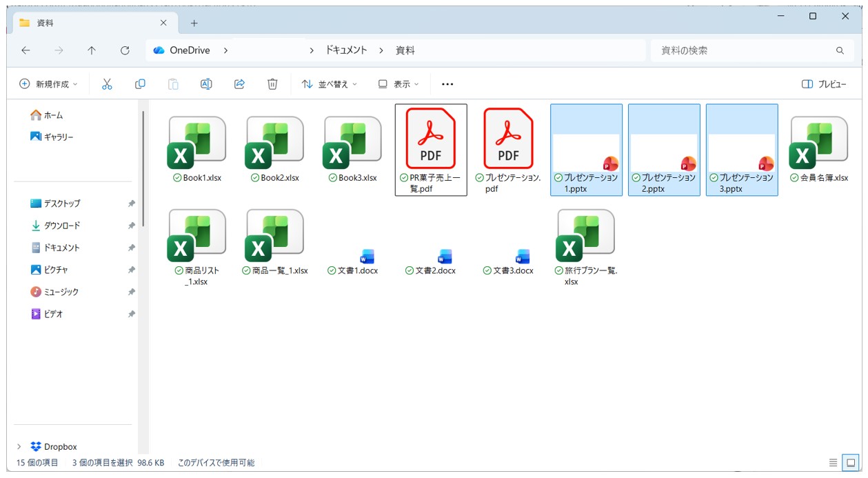Click the Copy icon in toolbar
The width and height of the screenshot is (868, 478).
(140, 84)
